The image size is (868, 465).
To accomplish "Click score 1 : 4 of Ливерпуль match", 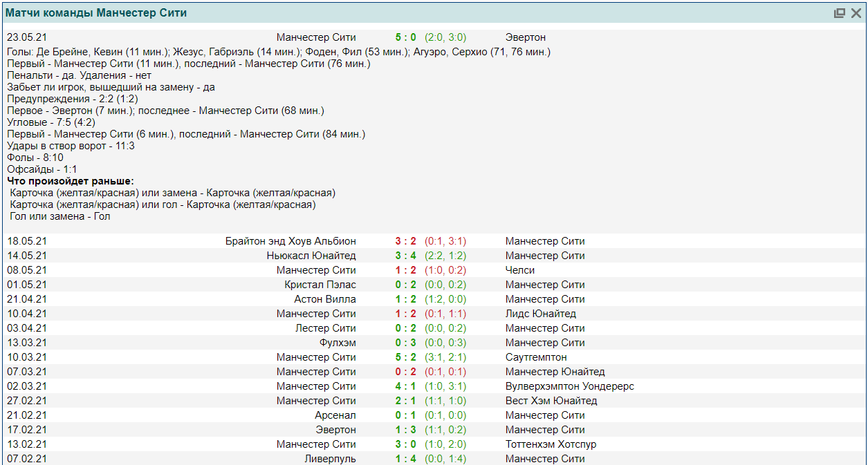I will coord(406,459).
